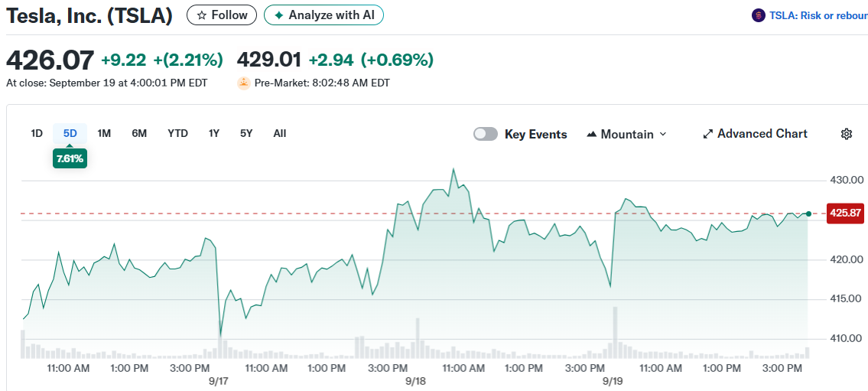Viewport: 868px width, 391px height.
Task: Click the Follow star button
Action: (222, 15)
